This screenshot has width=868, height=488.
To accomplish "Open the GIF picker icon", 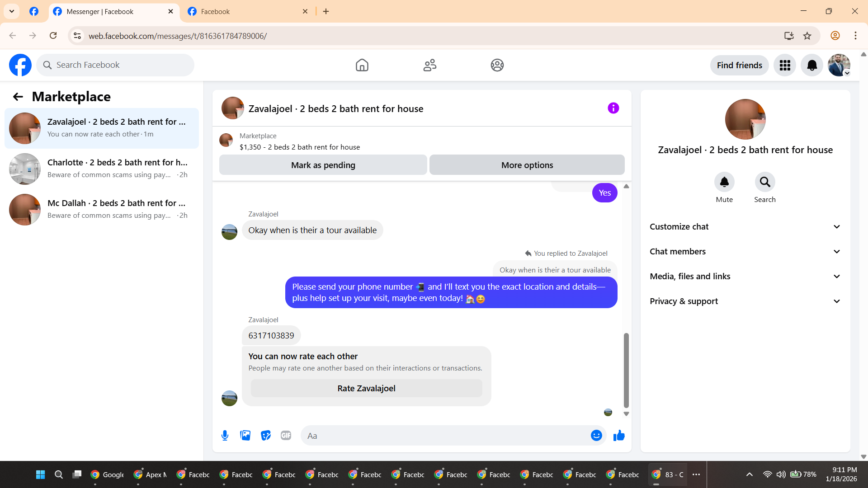I will (286, 436).
